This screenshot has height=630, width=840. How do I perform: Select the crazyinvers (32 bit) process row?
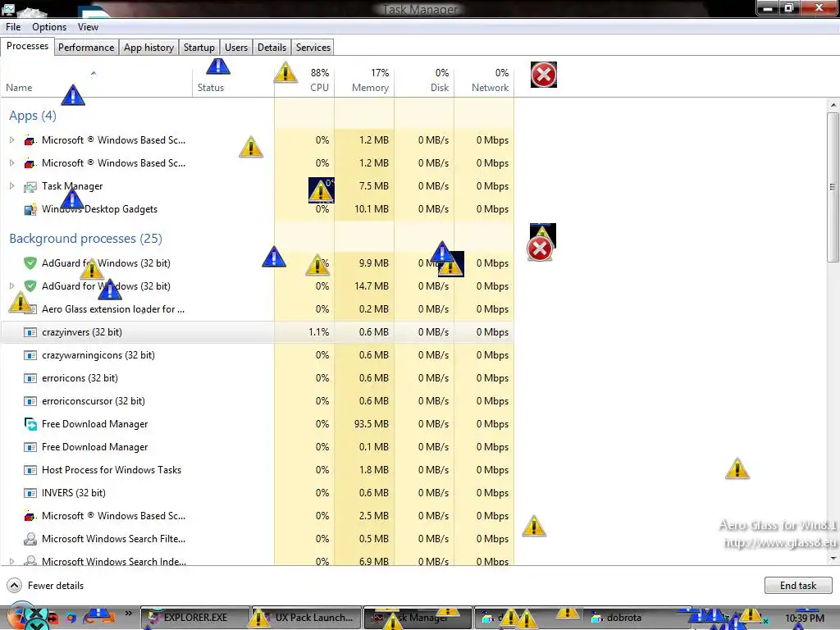(x=257, y=332)
